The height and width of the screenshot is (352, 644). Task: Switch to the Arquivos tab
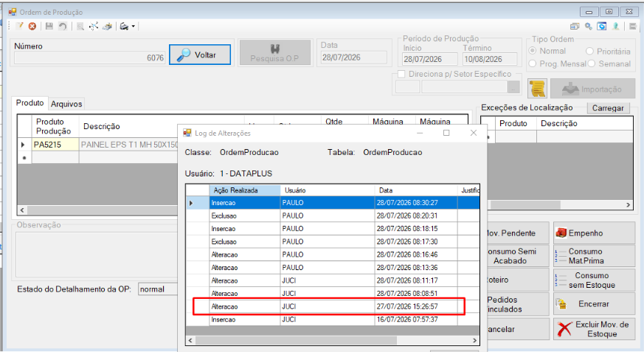point(66,104)
